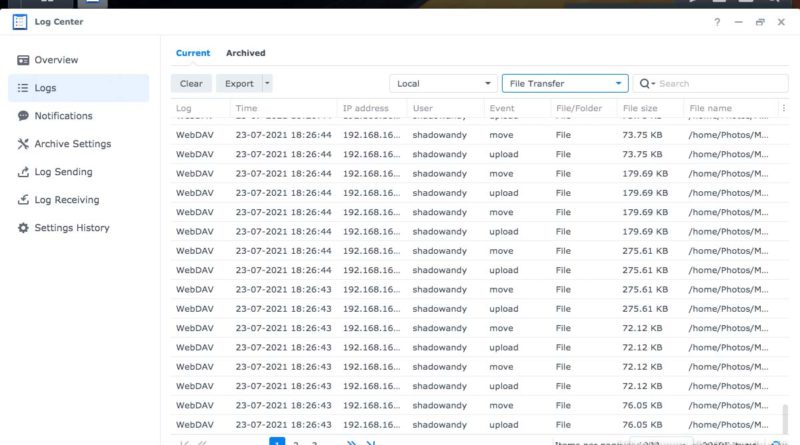This screenshot has width=800, height=445.
Task: Open Overview from the sidebar
Action: (56, 60)
